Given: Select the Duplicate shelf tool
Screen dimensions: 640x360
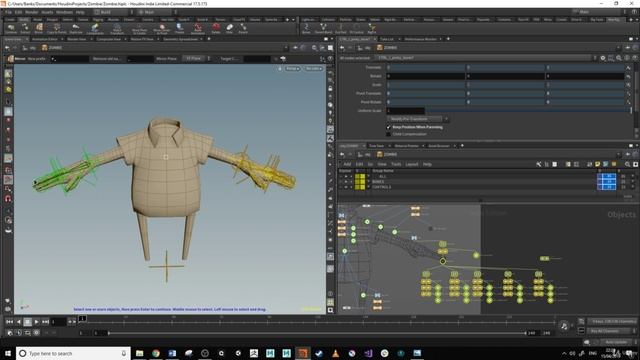Looking at the screenshot, I should (x=76, y=29).
